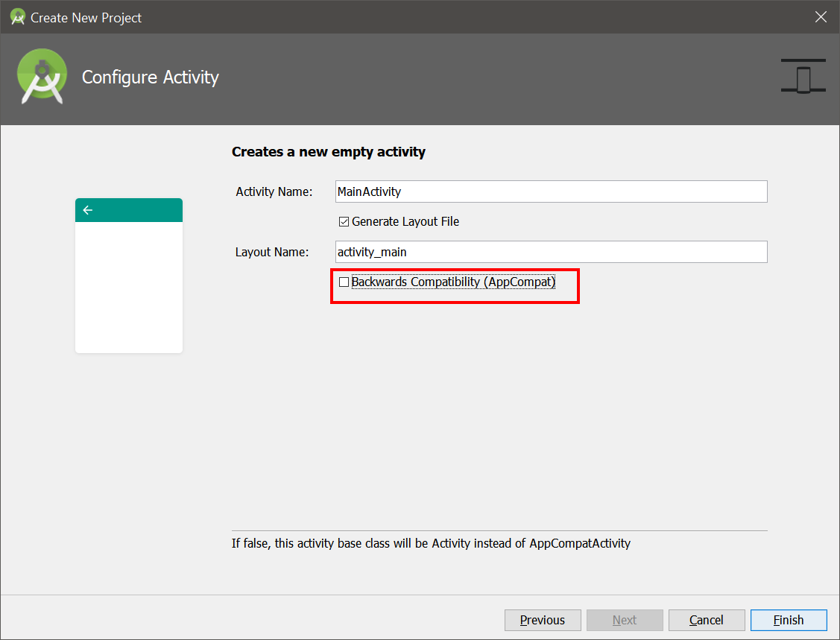This screenshot has width=840, height=640.
Task: Click the 'Activity Name:' label
Action: pos(274,191)
